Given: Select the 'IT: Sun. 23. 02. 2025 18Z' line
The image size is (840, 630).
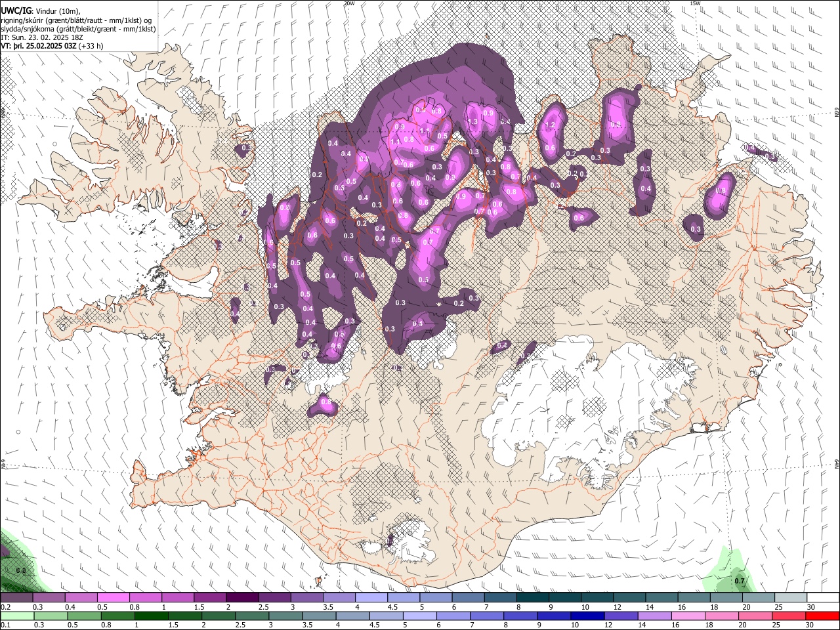Looking at the screenshot, I should (42, 37).
